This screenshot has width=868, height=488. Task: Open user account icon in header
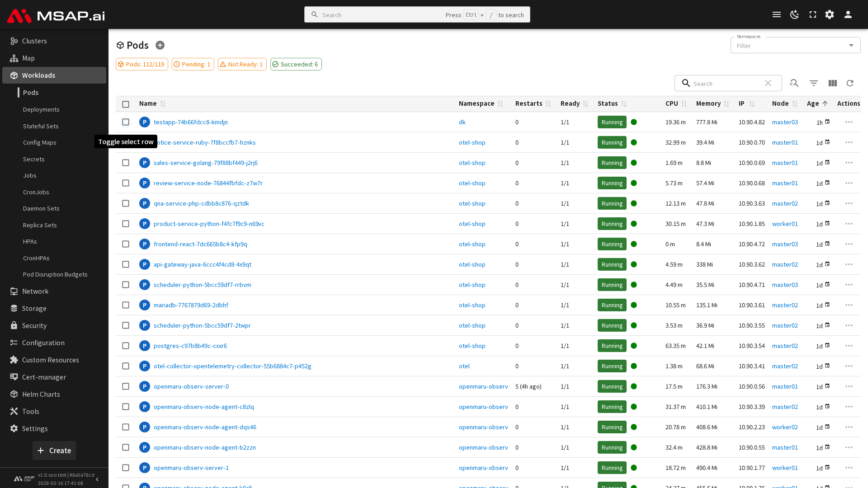click(848, 14)
